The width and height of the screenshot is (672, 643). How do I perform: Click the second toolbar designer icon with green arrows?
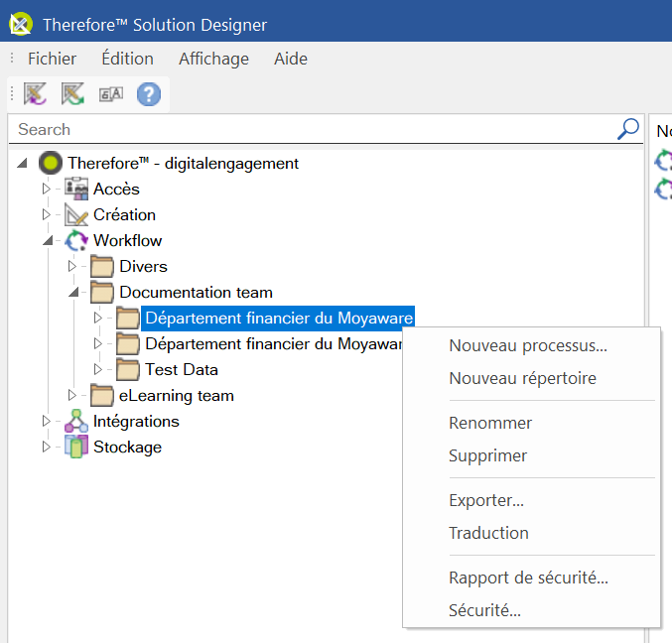(72, 94)
